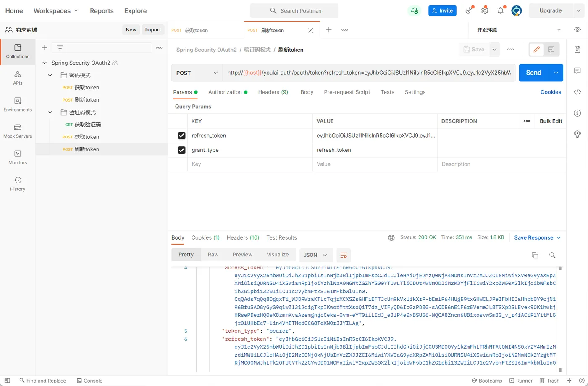Open the APIs sidebar panel

click(18, 78)
